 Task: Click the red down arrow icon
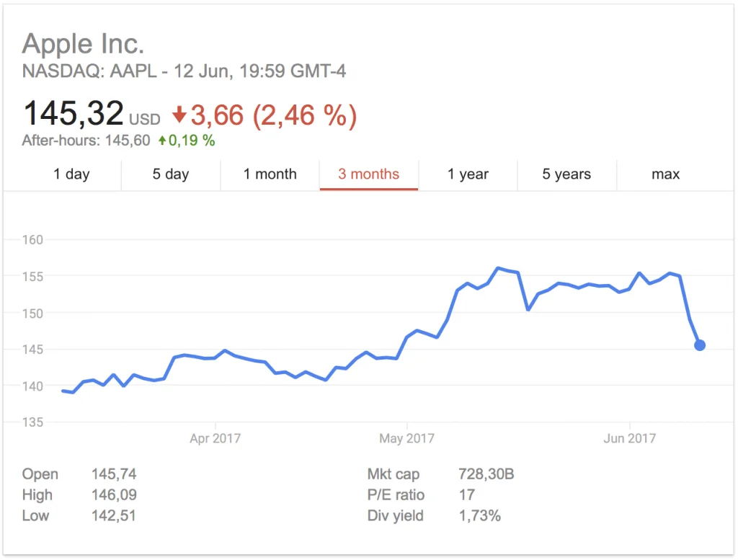pos(179,115)
